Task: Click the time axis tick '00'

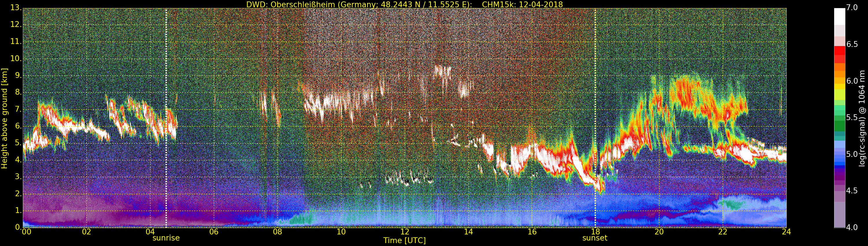Action: tap(26, 232)
